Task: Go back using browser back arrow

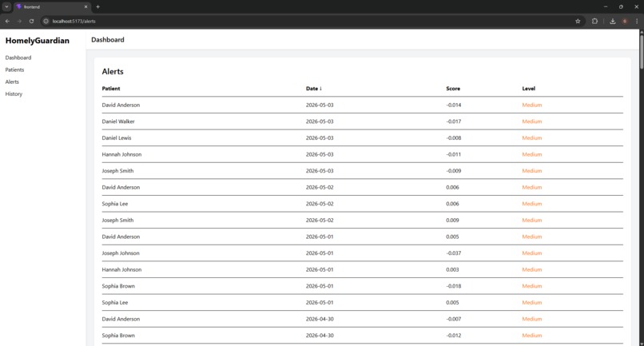Action: (x=7, y=21)
